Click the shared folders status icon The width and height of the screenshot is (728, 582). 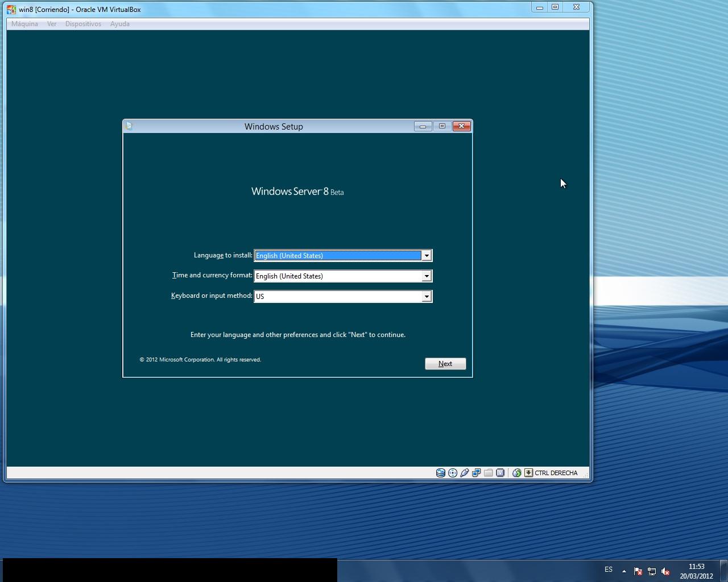489,473
